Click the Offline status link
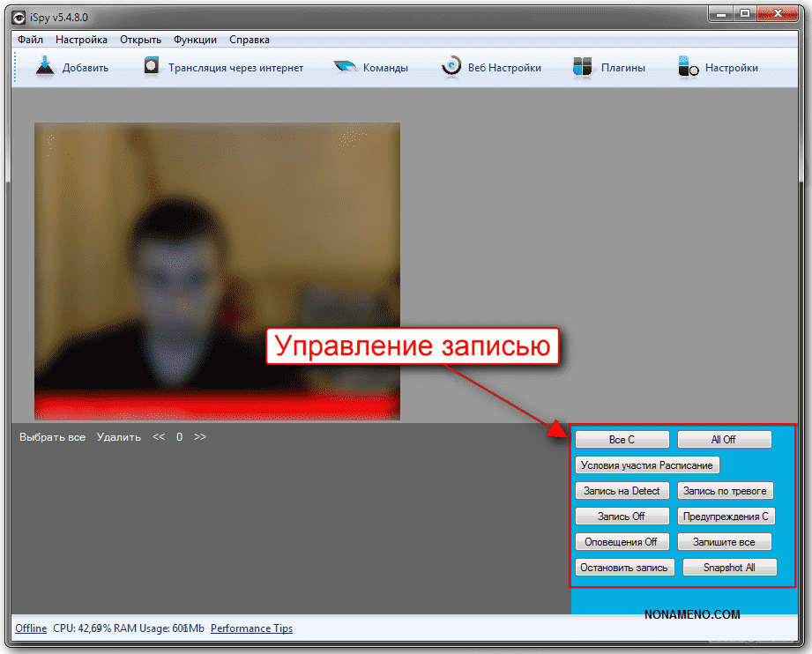Image resolution: width=812 pixels, height=654 pixels. tap(31, 628)
